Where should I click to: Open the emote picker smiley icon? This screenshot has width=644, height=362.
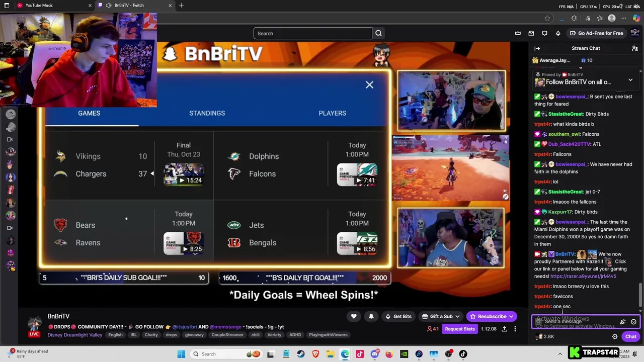point(633,322)
